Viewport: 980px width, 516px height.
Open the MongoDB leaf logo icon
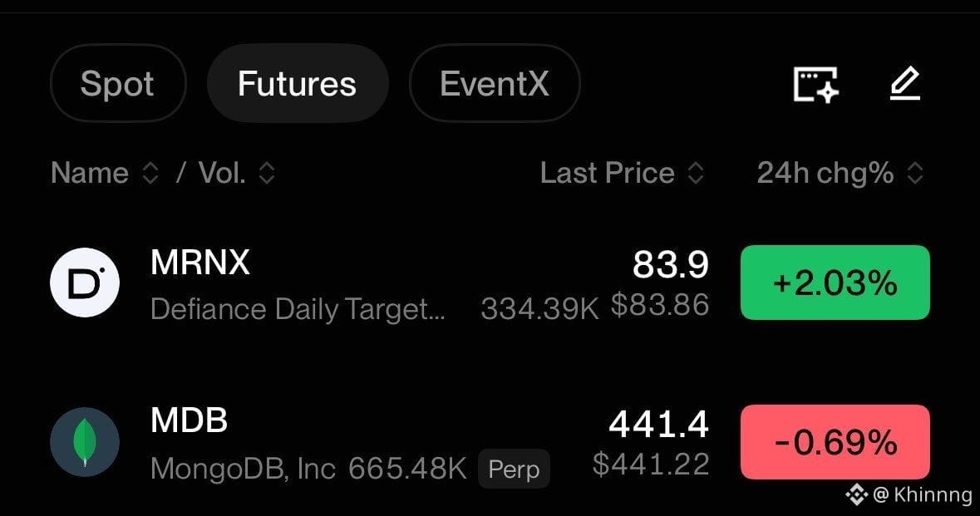[x=85, y=442]
